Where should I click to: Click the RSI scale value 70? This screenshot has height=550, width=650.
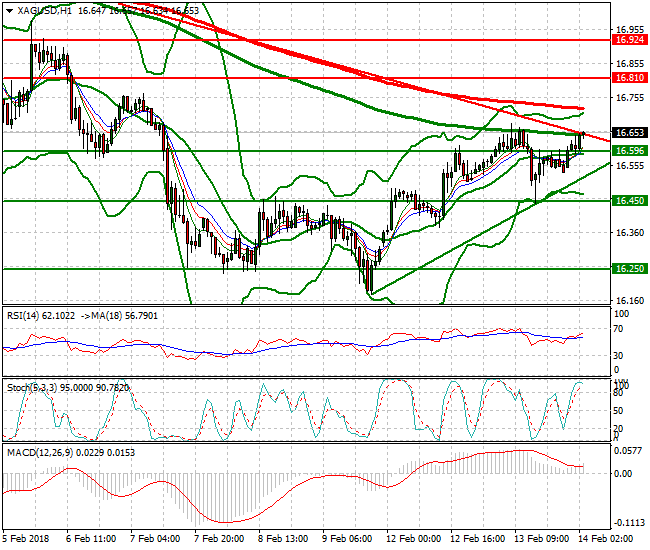coord(618,329)
